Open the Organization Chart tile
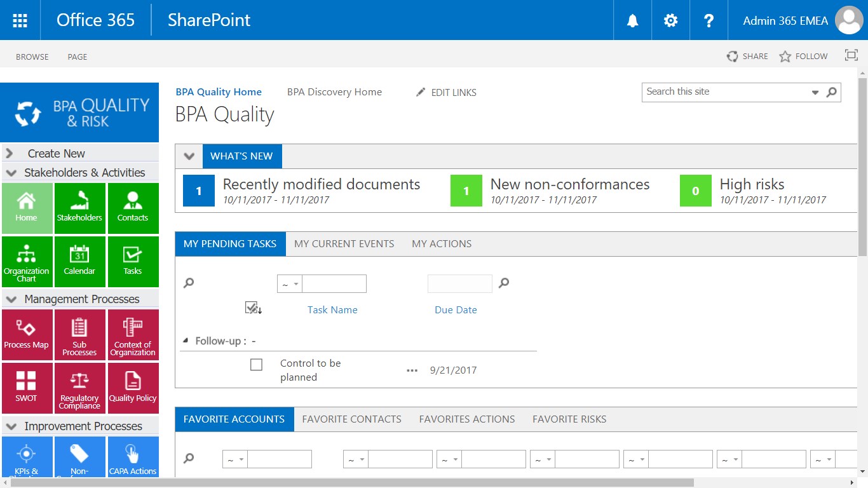This screenshot has width=868, height=488. tap(27, 262)
